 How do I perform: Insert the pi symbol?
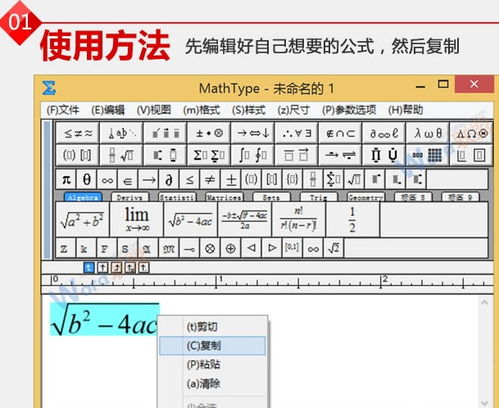66,180
